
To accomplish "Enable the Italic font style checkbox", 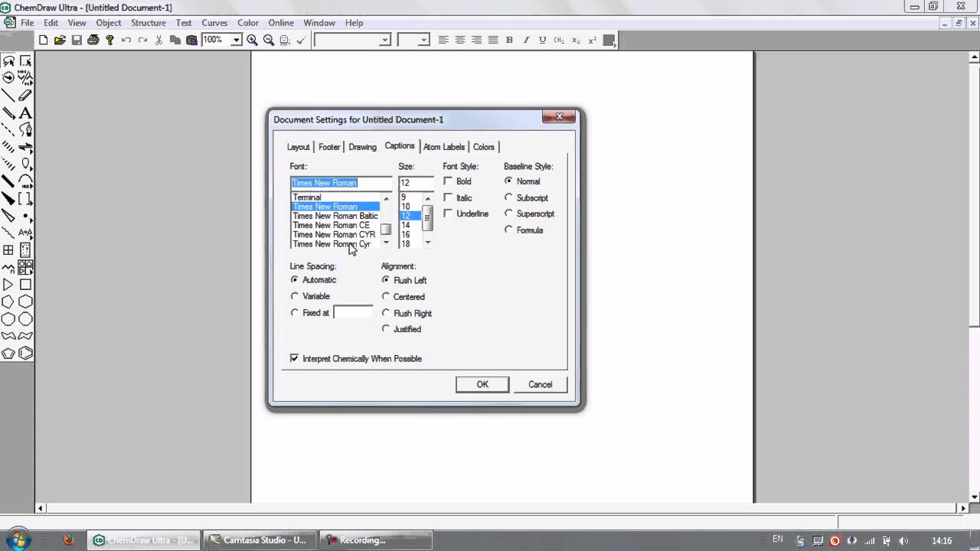I will (448, 197).
